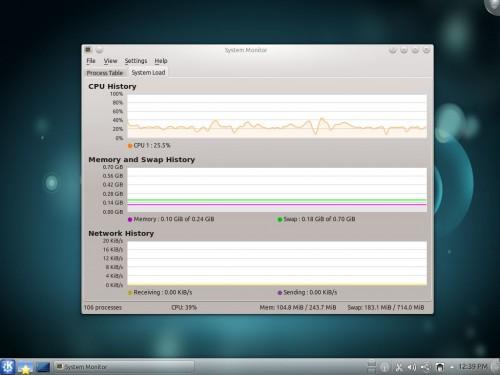Screen dimensions: 500x375
Task: Click the yellow Receiving legend swatch
Action: [x=130, y=293]
